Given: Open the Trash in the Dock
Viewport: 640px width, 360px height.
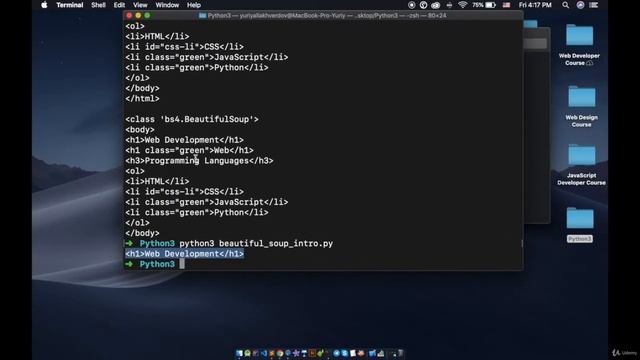Looking at the screenshot, I should click(400, 353).
